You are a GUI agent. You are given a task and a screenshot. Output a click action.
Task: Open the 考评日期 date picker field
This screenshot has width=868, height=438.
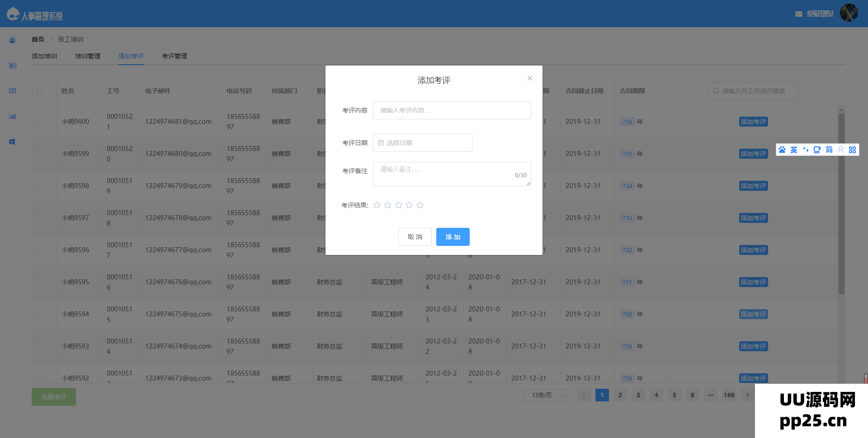422,143
